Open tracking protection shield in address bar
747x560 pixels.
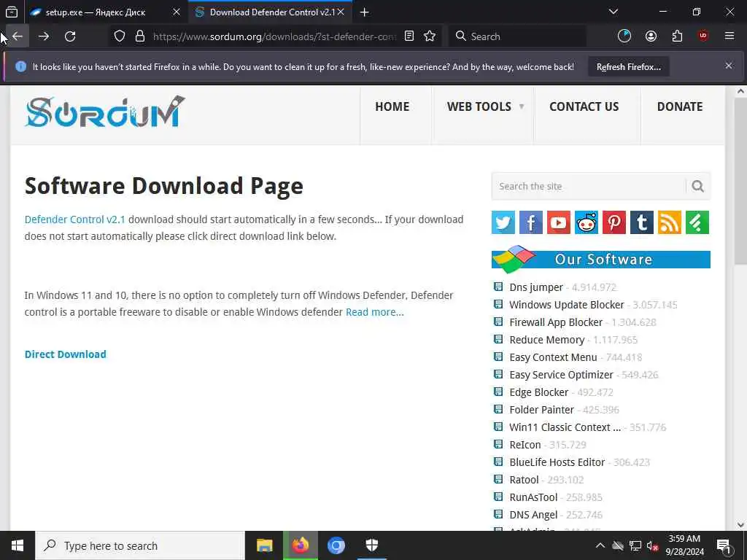(120, 36)
